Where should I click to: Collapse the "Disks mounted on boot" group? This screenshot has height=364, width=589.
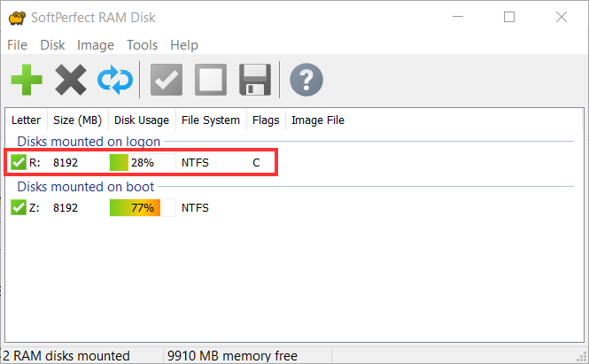(86, 186)
